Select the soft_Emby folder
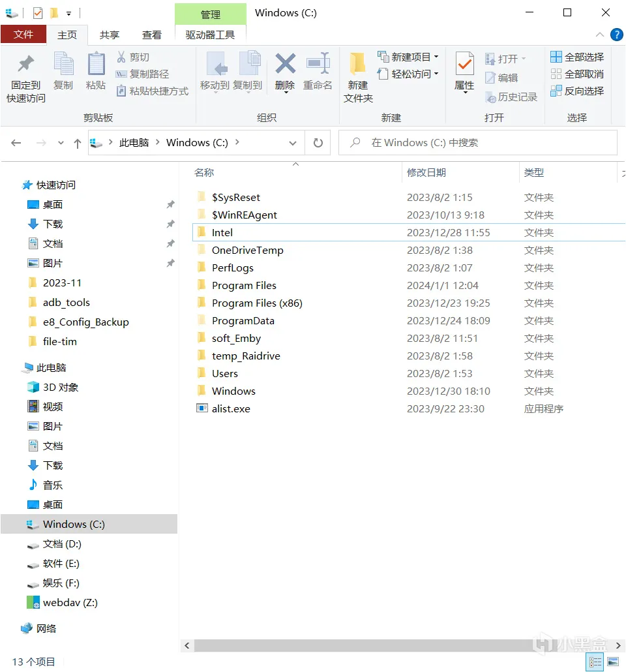Viewport: 626px width, 672px height. [x=236, y=339]
